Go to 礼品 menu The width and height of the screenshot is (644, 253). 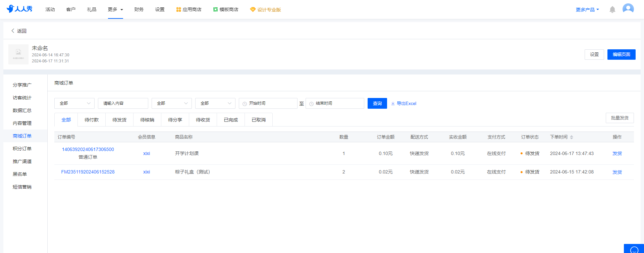pyautogui.click(x=92, y=9)
